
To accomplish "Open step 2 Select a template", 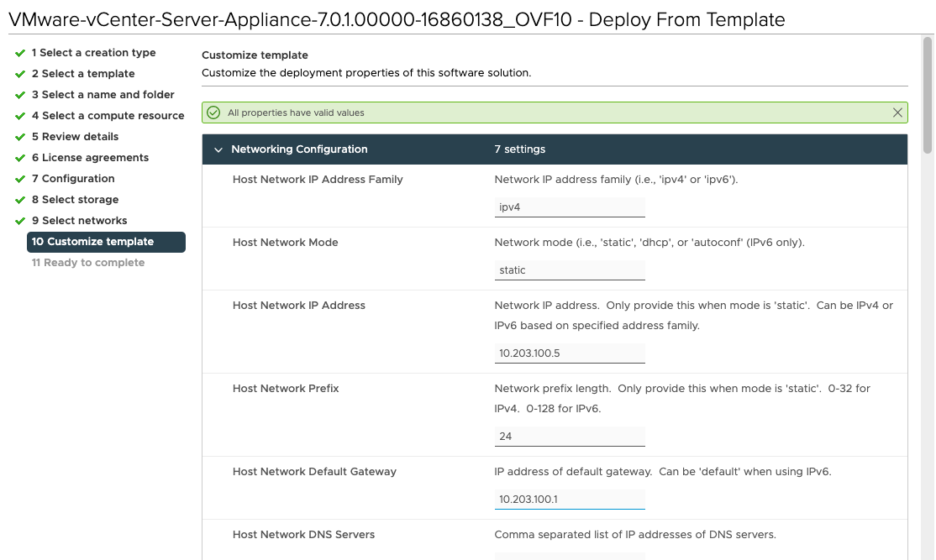I will click(83, 74).
